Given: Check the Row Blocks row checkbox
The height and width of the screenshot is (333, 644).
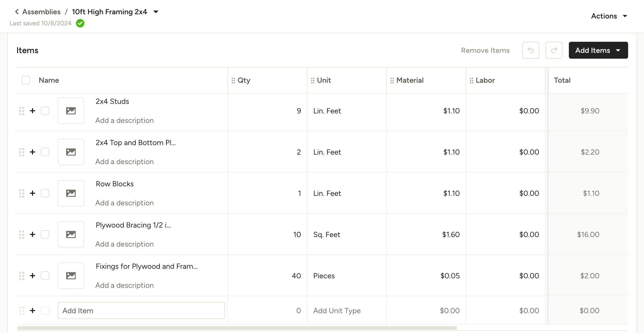Looking at the screenshot, I should click(x=45, y=193).
